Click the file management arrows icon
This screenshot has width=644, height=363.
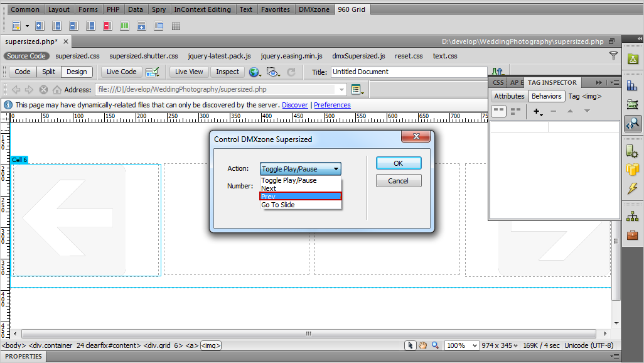pyautogui.click(x=497, y=72)
